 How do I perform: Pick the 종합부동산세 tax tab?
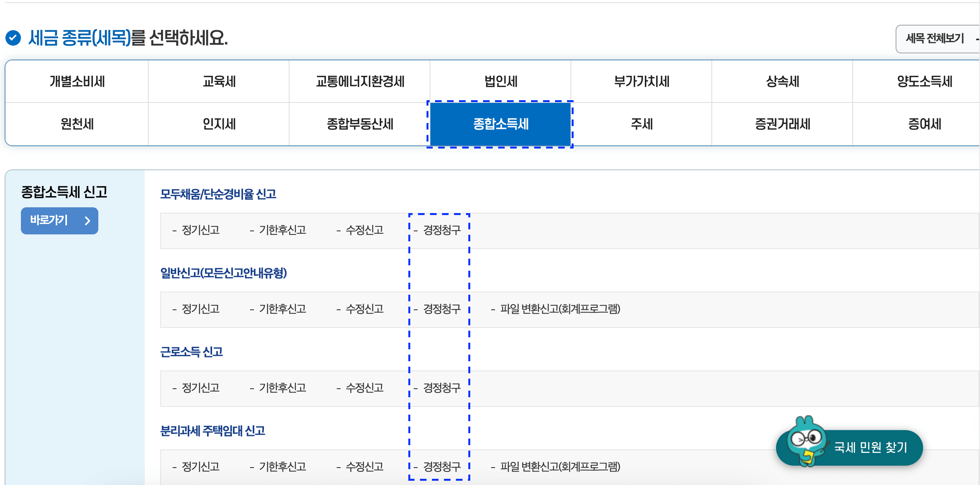pyautogui.click(x=360, y=124)
